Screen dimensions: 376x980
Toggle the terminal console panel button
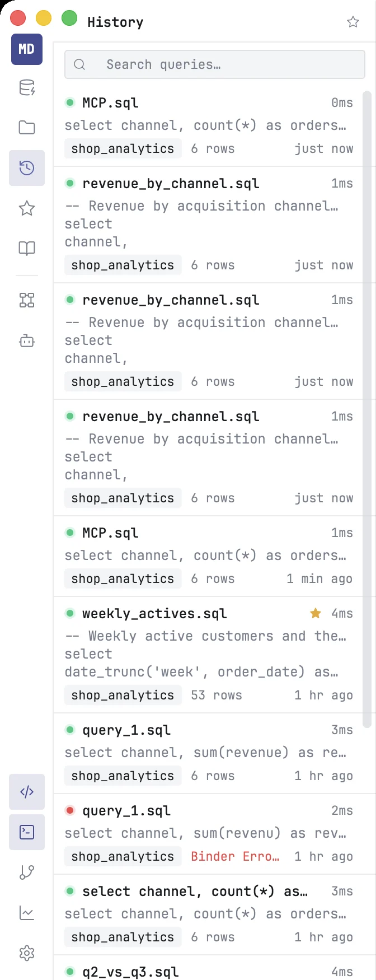pos(27,832)
